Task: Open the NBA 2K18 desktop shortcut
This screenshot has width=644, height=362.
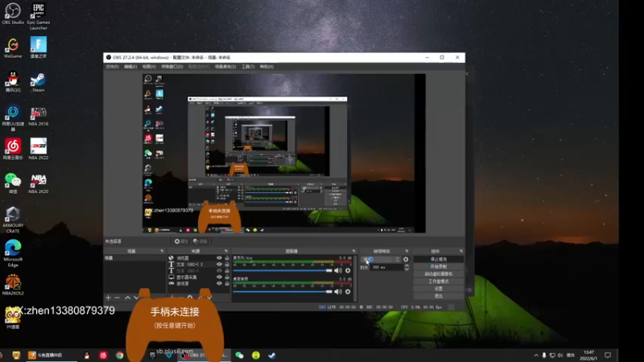Action: pos(38,116)
